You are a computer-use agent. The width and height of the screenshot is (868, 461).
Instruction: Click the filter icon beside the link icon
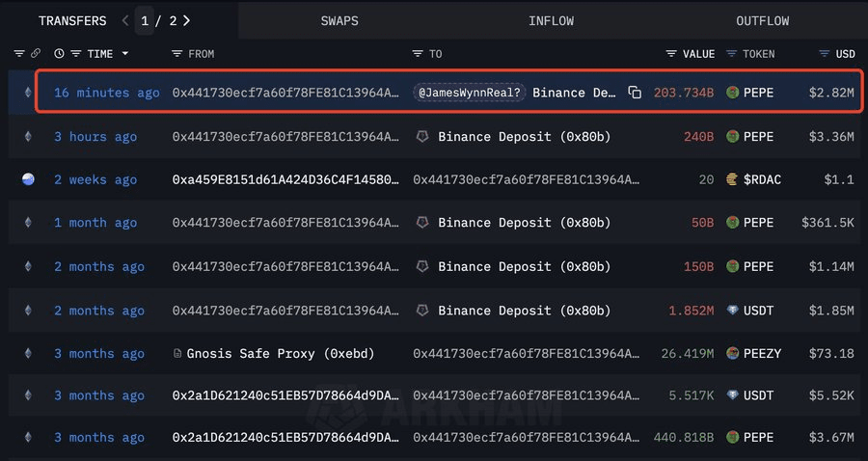click(x=19, y=54)
